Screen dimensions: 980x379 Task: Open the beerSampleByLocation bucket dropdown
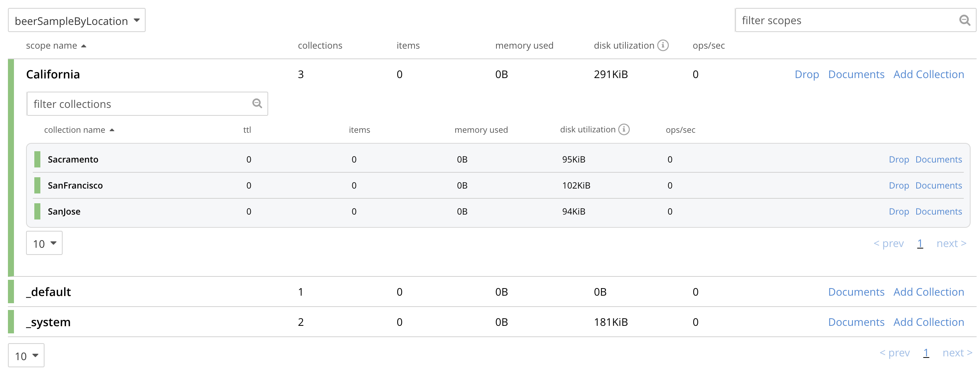(x=77, y=20)
